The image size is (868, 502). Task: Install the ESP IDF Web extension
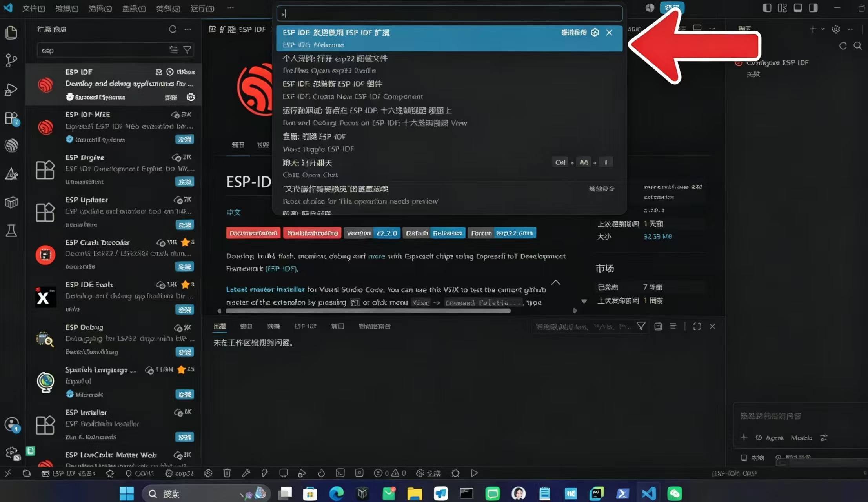point(184,139)
